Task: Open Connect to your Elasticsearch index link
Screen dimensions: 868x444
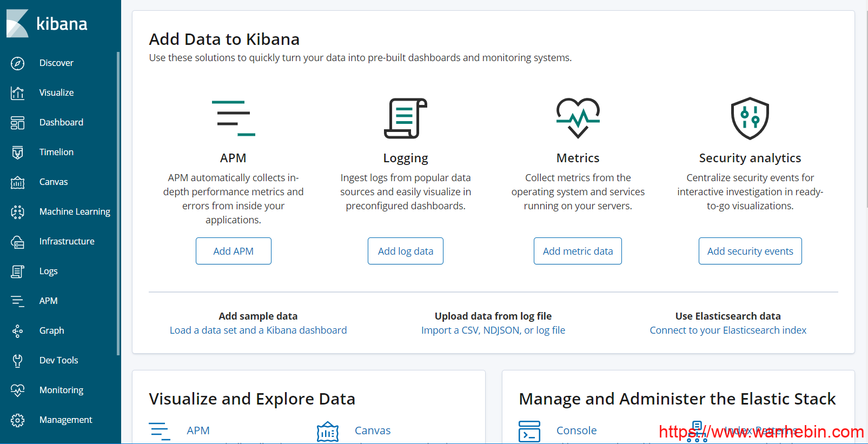Action: click(728, 330)
